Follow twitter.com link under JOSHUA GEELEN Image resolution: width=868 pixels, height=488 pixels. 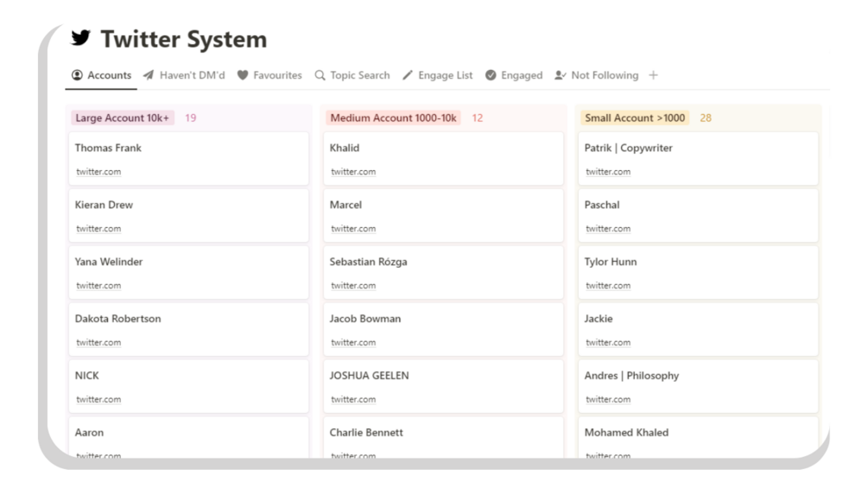[x=353, y=400]
